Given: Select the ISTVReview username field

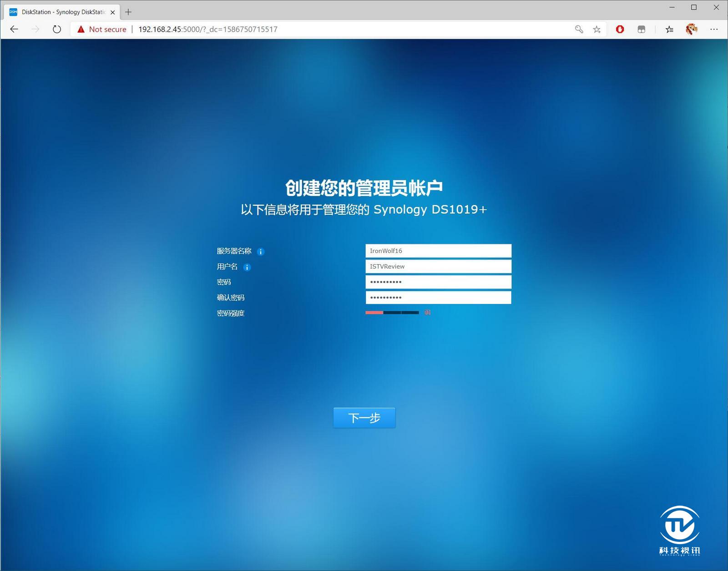Looking at the screenshot, I should point(438,266).
